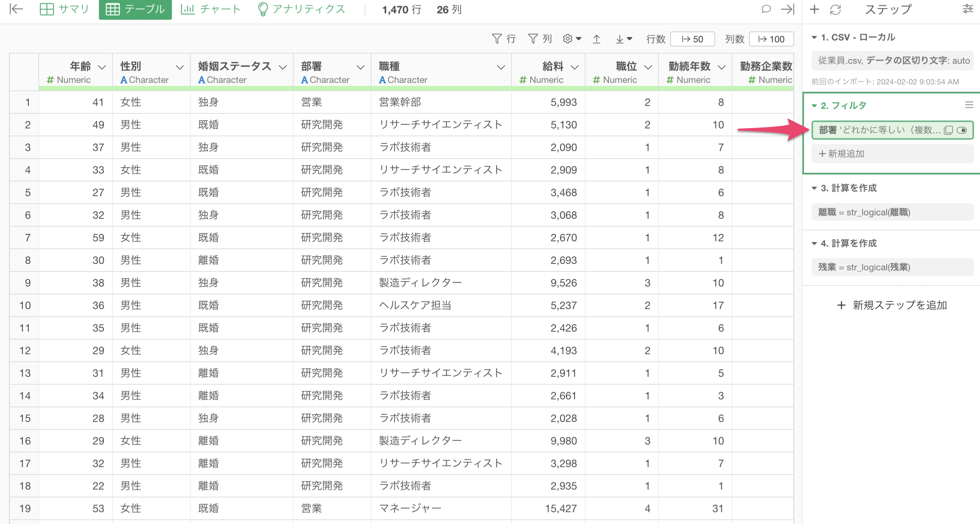The height and width of the screenshot is (524, 980).
Task: Select the 女性 cell in row 16
Action: (151, 441)
